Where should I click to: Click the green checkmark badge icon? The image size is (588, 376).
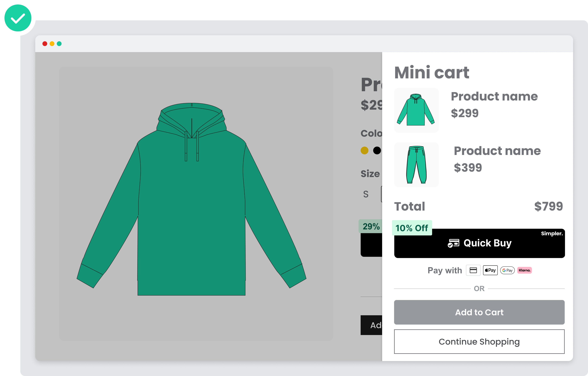[x=18, y=18]
